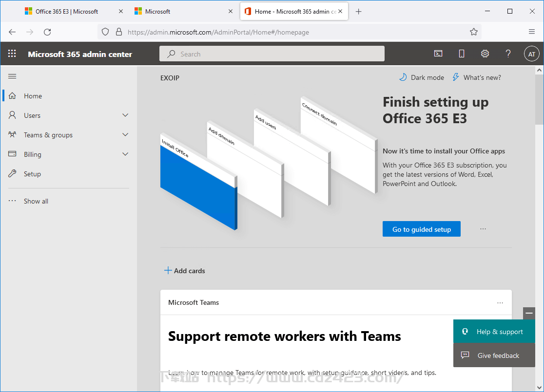Click the plus icon beside Add cards
This screenshot has width=544, height=392.
(x=168, y=270)
